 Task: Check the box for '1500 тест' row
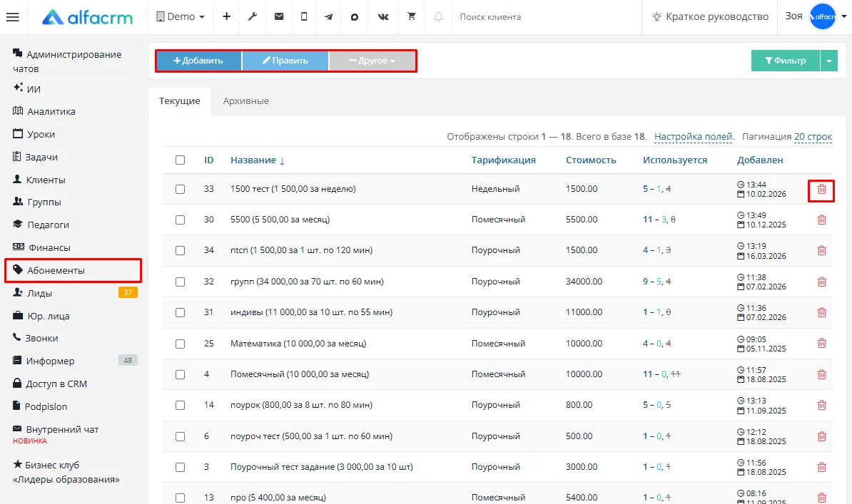click(x=181, y=190)
